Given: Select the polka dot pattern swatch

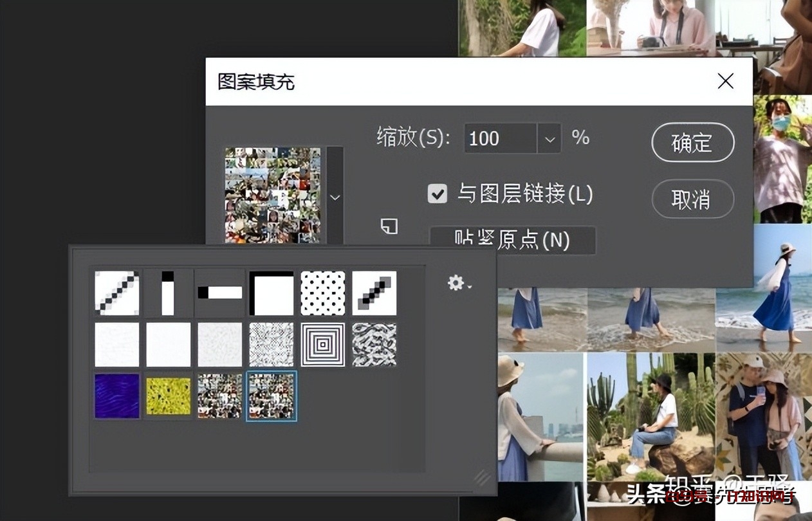Looking at the screenshot, I should tap(323, 293).
